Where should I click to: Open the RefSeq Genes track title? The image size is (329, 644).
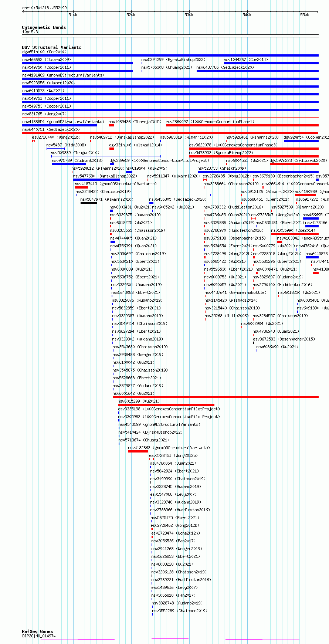click(37, 631)
